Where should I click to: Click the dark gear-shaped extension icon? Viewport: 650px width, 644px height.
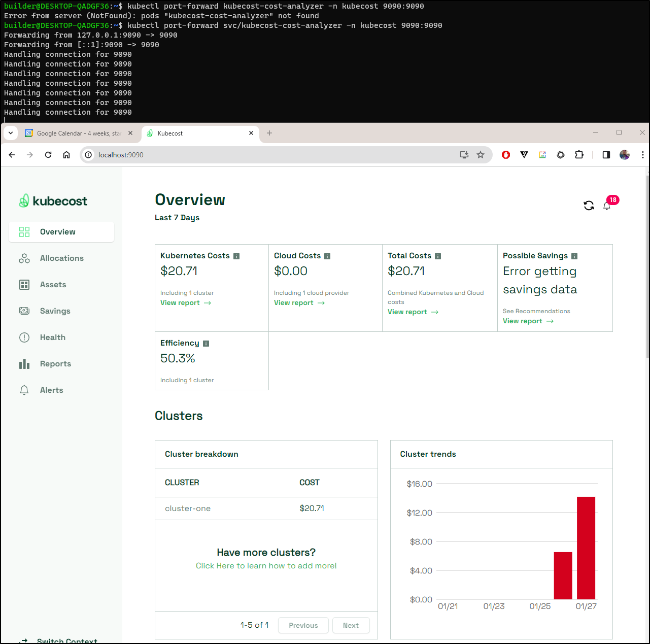[x=561, y=155]
